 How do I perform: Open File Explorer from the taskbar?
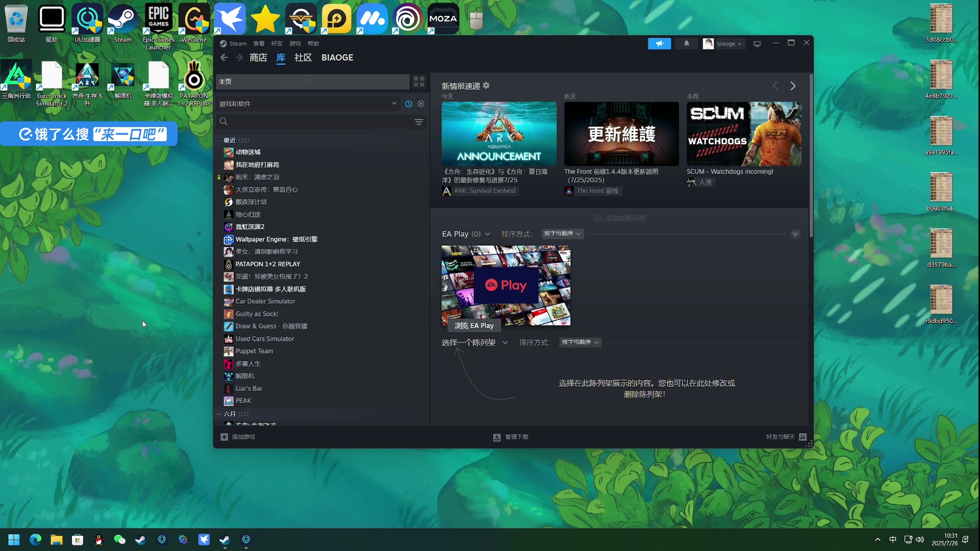[56, 540]
